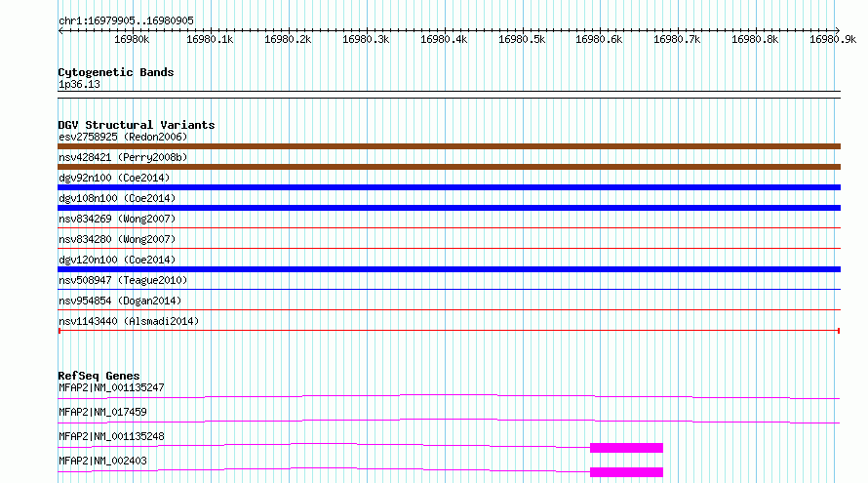Click the 16980.4k ruler tick label
This screenshot has width=868, height=483.
(x=444, y=39)
